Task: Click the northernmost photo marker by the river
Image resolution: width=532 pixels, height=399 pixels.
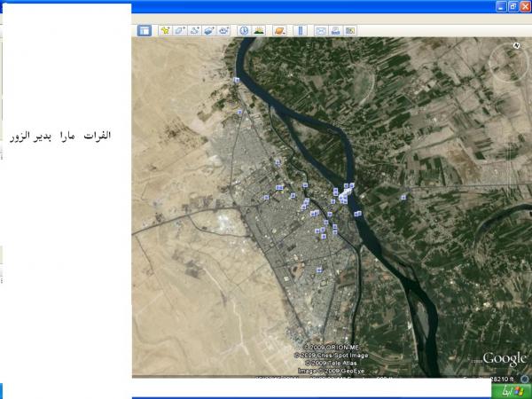Action: 238,81
